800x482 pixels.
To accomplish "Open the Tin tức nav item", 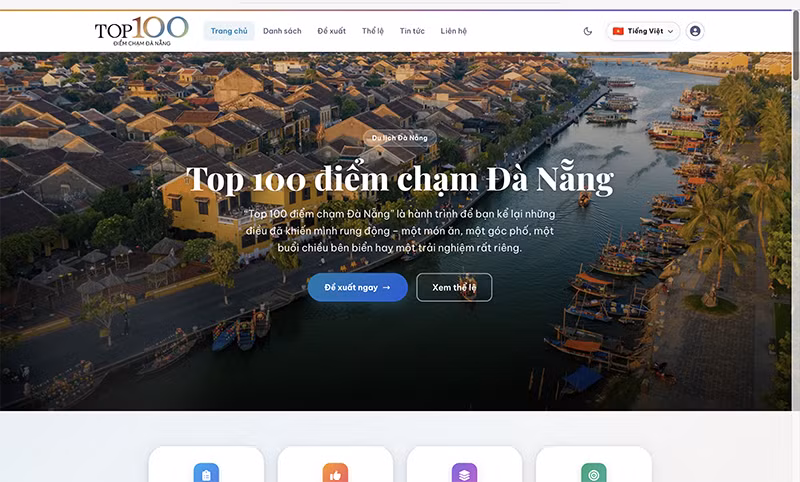I will click(412, 31).
